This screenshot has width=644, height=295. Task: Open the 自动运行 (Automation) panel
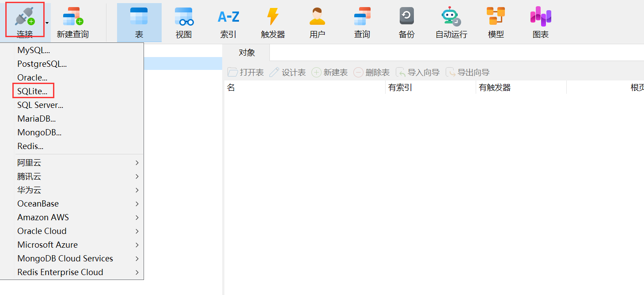click(x=451, y=20)
